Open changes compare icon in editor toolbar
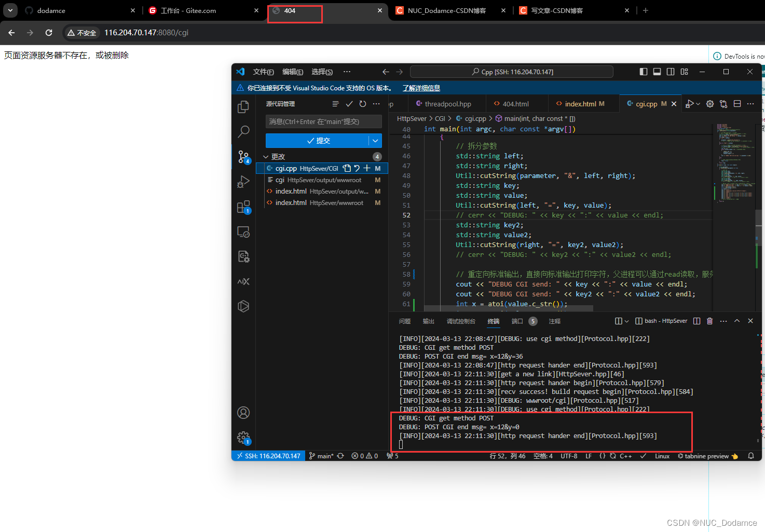The width and height of the screenshot is (765, 532). point(723,104)
